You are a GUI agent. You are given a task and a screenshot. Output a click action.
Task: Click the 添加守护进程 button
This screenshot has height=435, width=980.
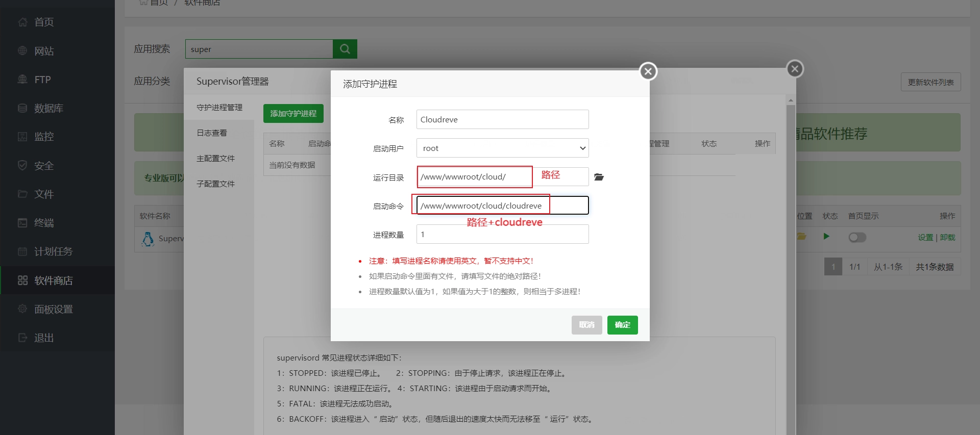pyautogui.click(x=293, y=114)
